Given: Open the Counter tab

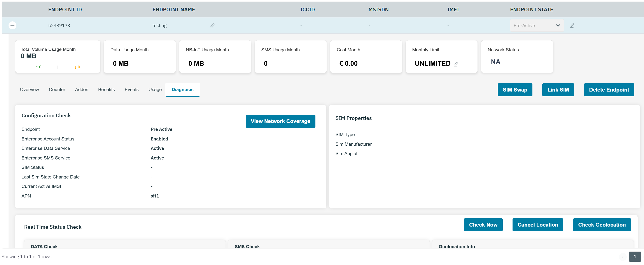Looking at the screenshot, I should [x=57, y=89].
